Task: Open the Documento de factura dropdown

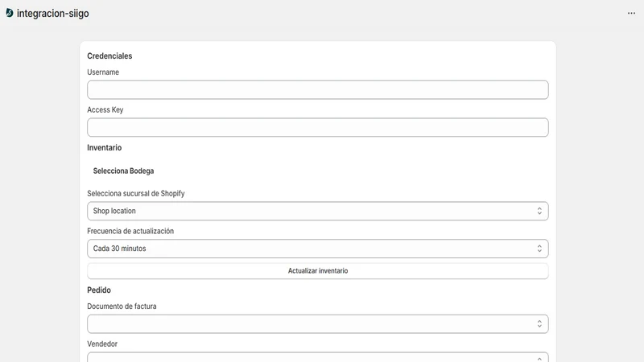Action: pos(317,324)
